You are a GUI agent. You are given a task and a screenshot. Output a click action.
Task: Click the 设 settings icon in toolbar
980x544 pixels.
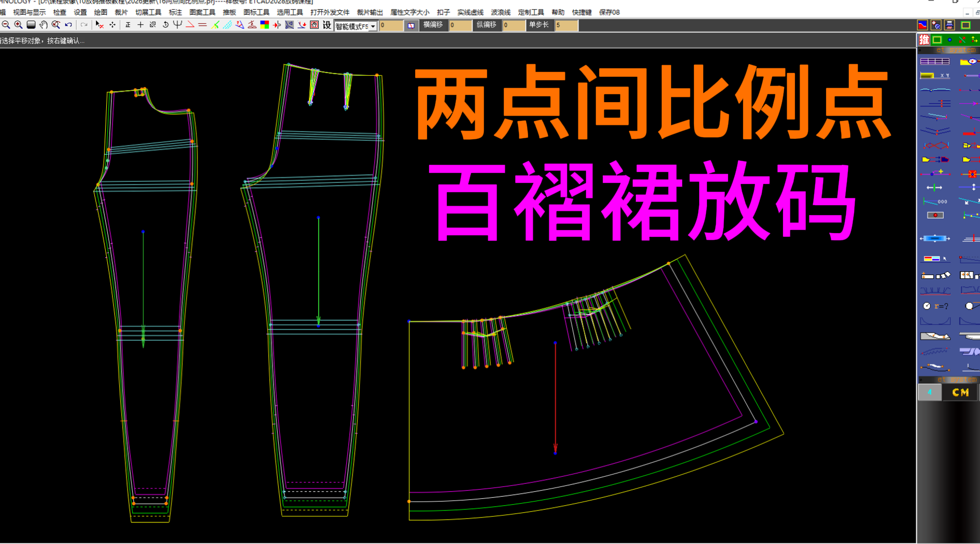[327, 25]
